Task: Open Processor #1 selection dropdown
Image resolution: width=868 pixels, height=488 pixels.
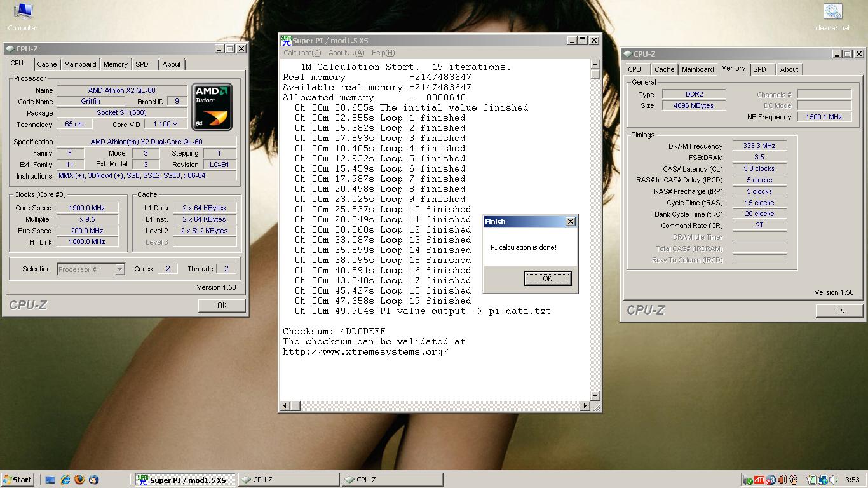Action: pos(90,269)
